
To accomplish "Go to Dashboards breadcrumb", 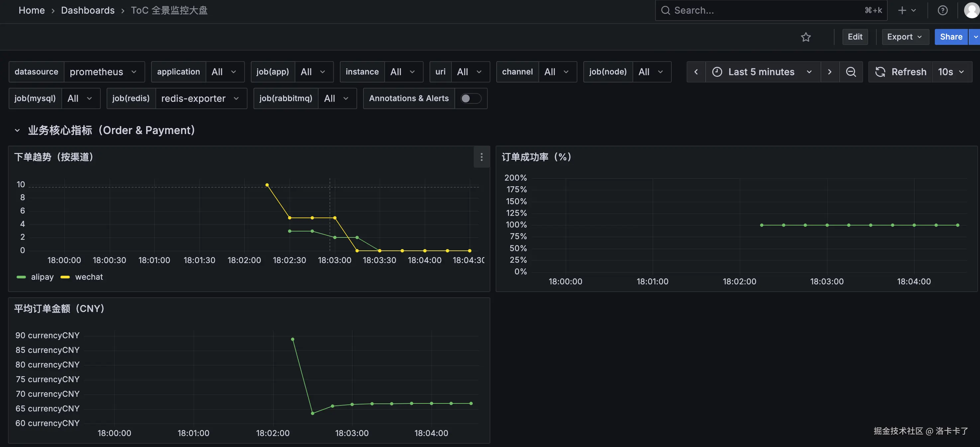I will point(87,10).
